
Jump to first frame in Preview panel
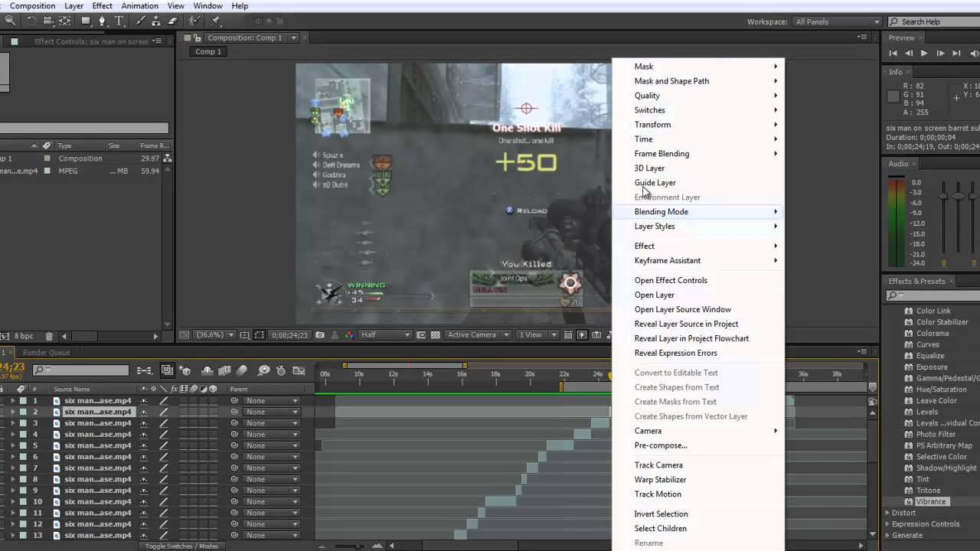point(893,53)
